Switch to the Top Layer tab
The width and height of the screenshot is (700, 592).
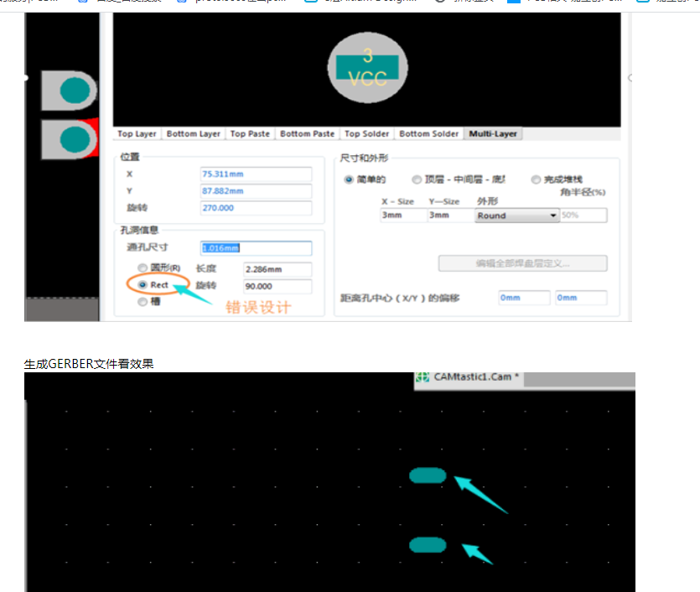coord(137,134)
